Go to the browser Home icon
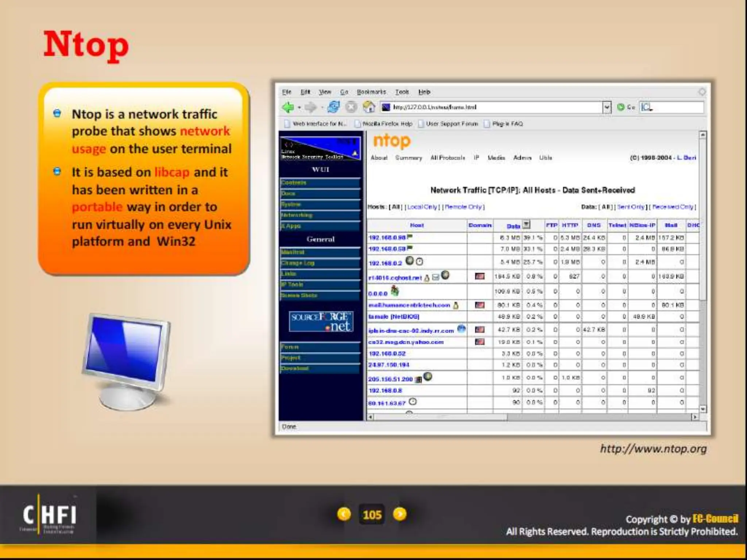 369,107
